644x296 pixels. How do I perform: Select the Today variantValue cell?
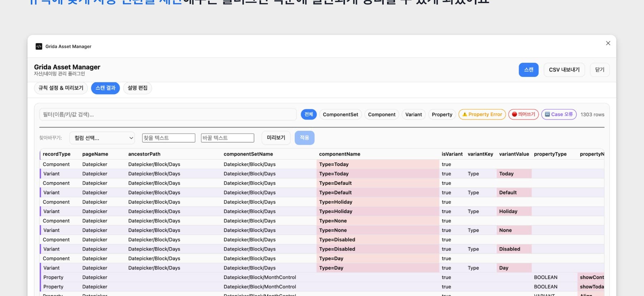pos(514,174)
